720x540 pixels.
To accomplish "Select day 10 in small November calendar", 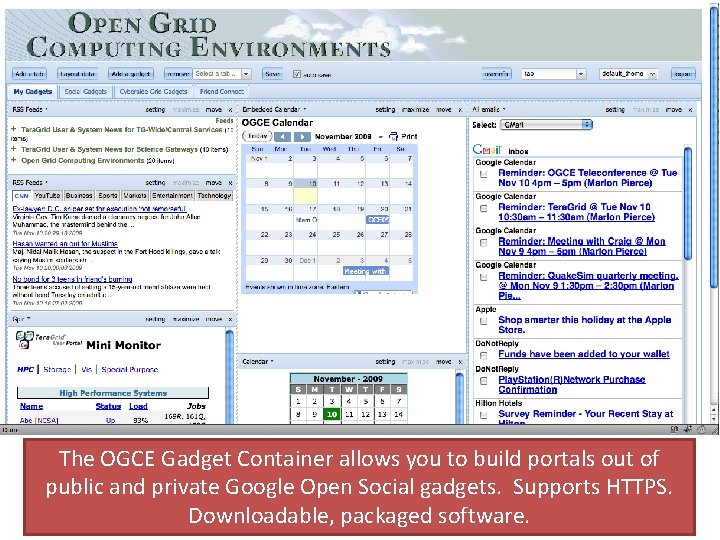I will pyautogui.click(x=332, y=414).
